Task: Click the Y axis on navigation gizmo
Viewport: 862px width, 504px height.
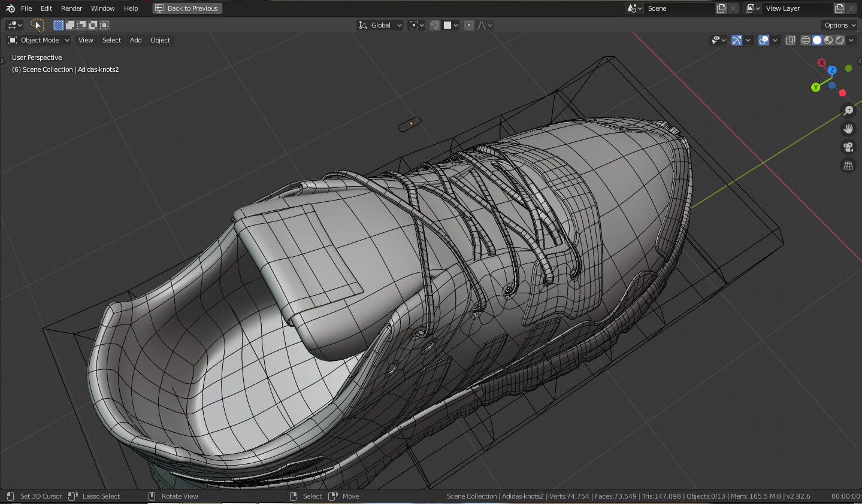Action: point(815,87)
